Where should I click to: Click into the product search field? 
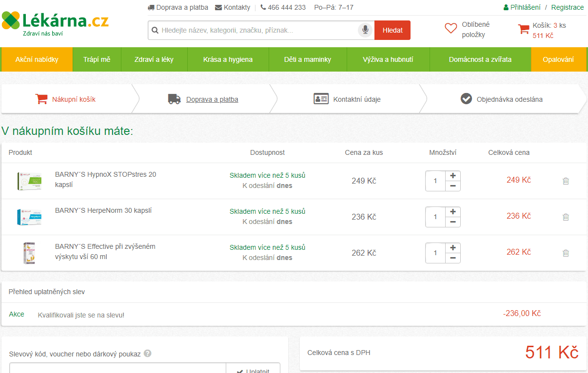tap(258, 30)
